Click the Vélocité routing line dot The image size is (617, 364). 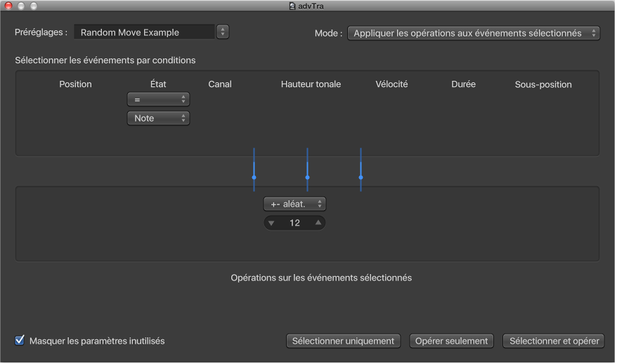tap(362, 178)
